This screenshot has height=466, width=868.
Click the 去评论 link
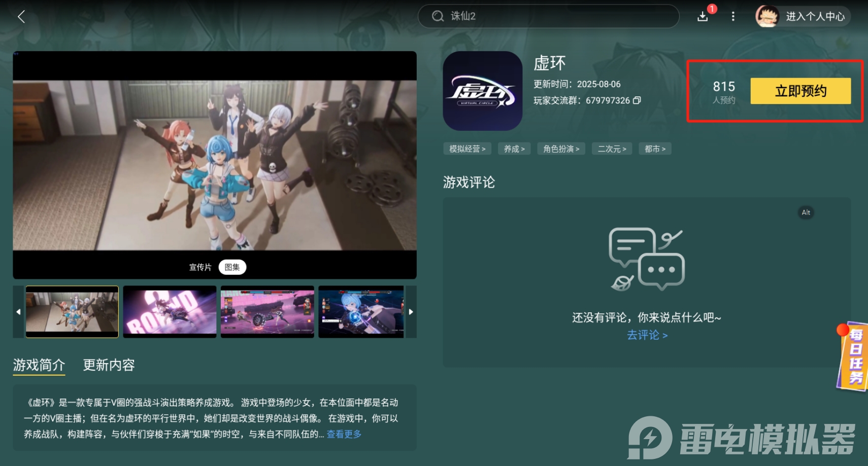647,335
